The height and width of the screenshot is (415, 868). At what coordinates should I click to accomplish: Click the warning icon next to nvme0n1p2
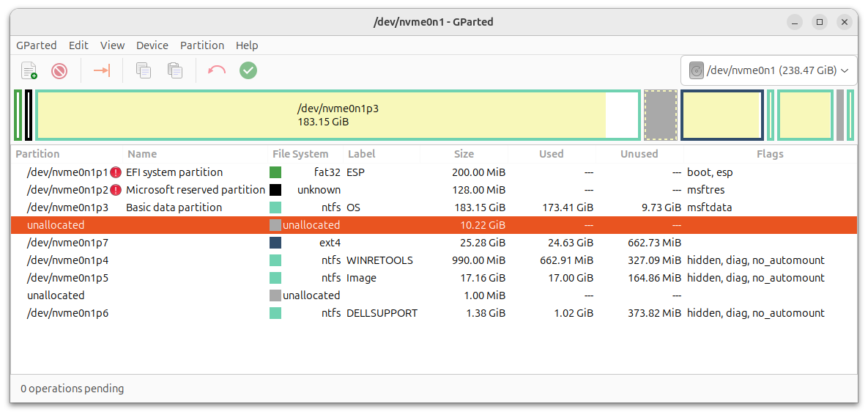(x=116, y=190)
